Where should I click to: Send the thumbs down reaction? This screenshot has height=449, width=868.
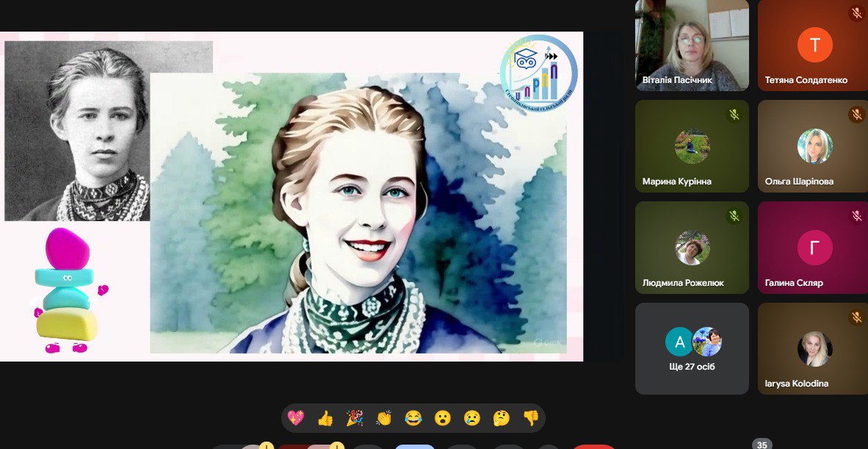(530, 418)
